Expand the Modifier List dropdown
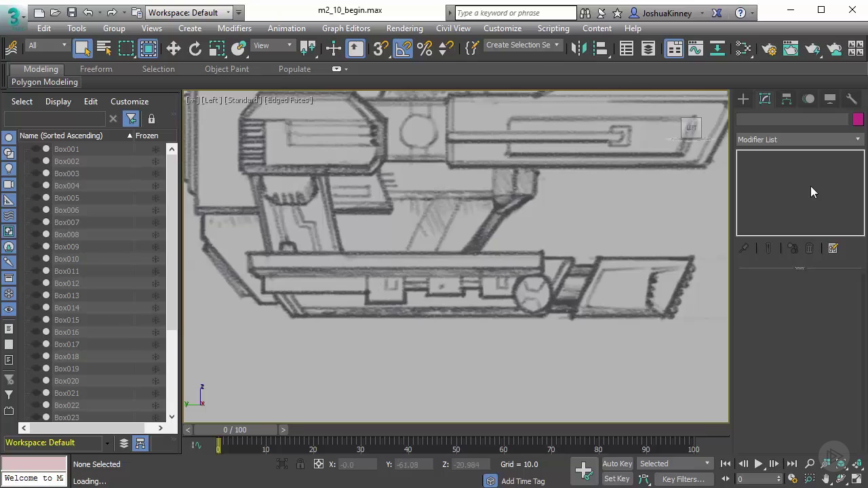Image resolution: width=868 pixels, height=488 pixels. (x=800, y=140)
